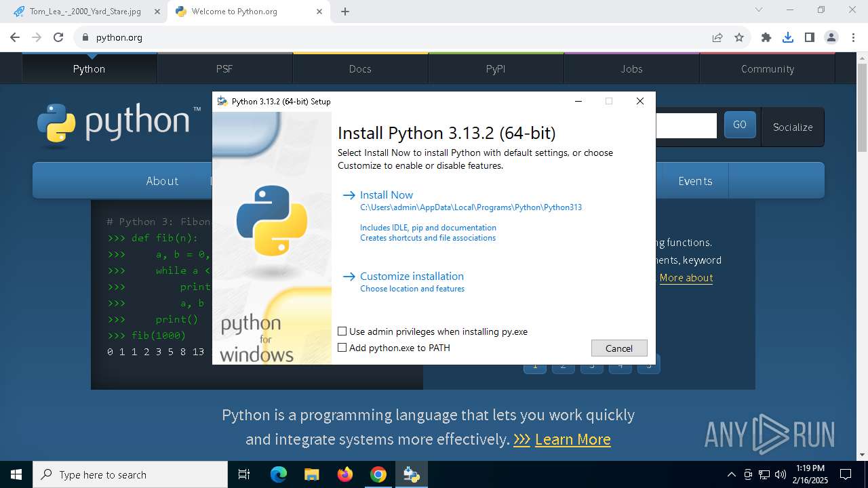Open the Docs tab on python.org
Image resolution: width=868 pixels, height=488 pixels.
pos(360,68)
